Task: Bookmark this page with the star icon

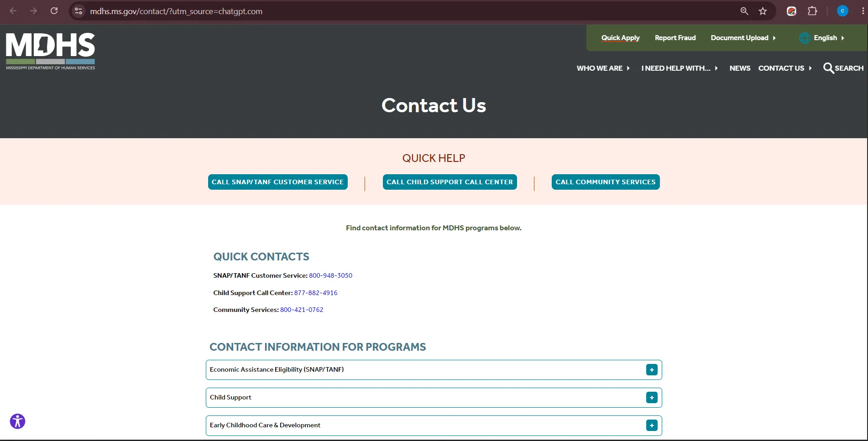Action: (763, 11)
